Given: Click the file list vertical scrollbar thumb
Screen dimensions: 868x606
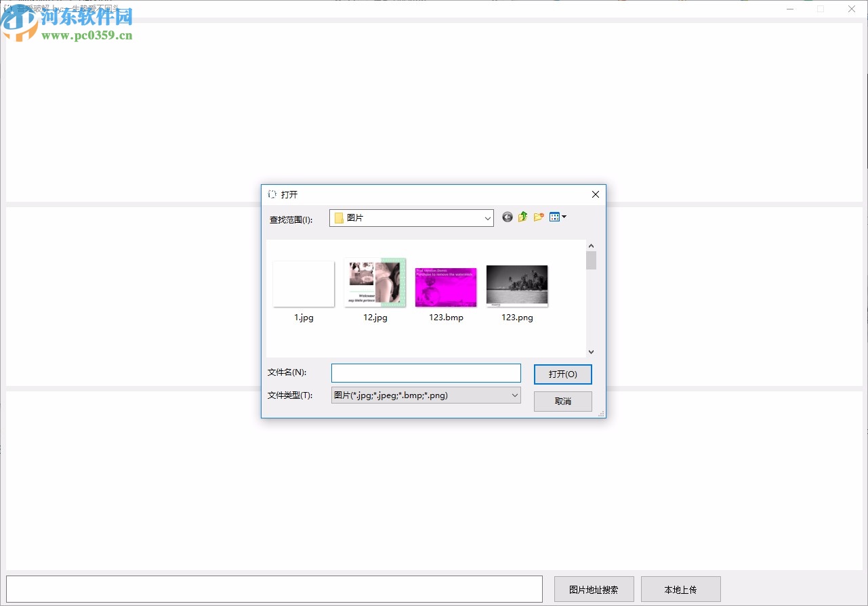Looking at the screenshot, I should pos(592,261).
